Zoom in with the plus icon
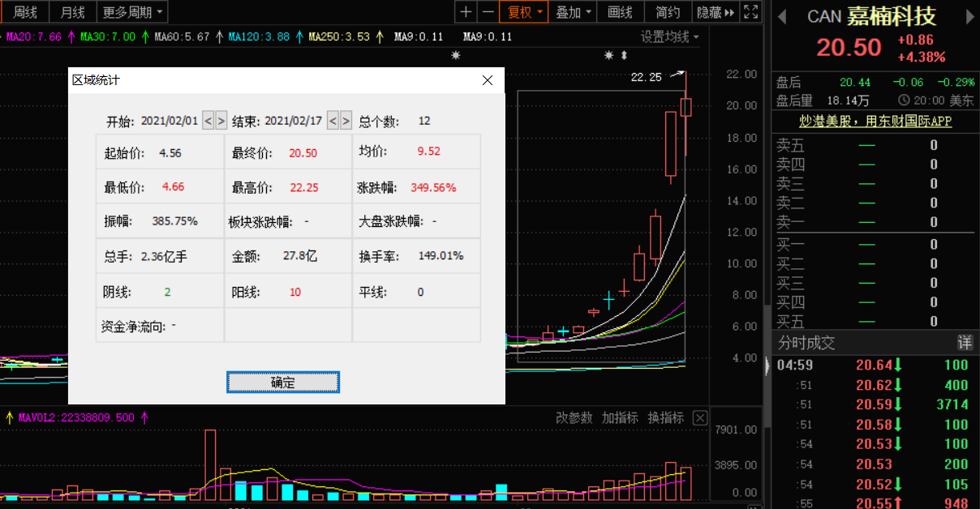 pos(465,13)
